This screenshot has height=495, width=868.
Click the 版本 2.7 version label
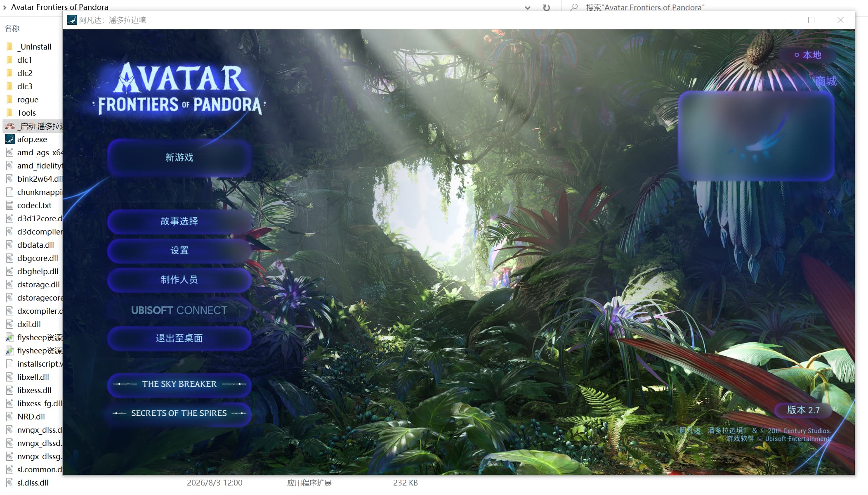pos(803,410)
